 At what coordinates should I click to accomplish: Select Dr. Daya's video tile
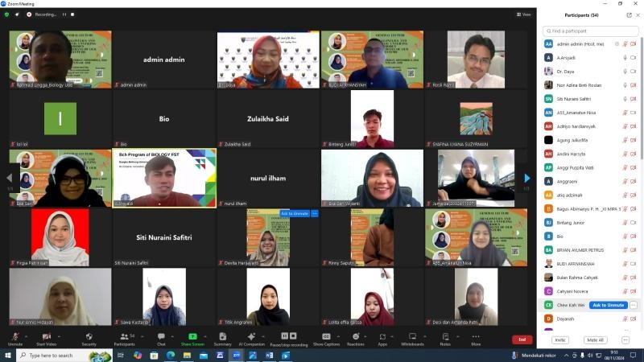click(268, 60)
